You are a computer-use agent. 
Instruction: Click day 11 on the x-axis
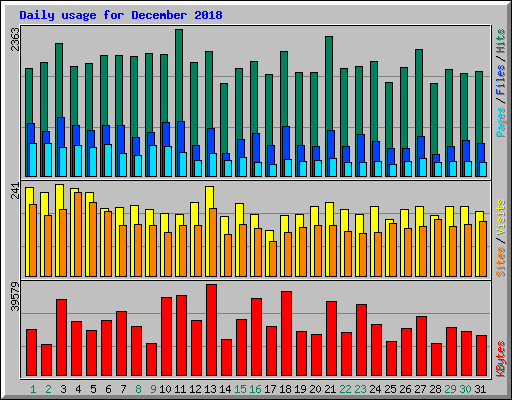[x=180, y=389]
